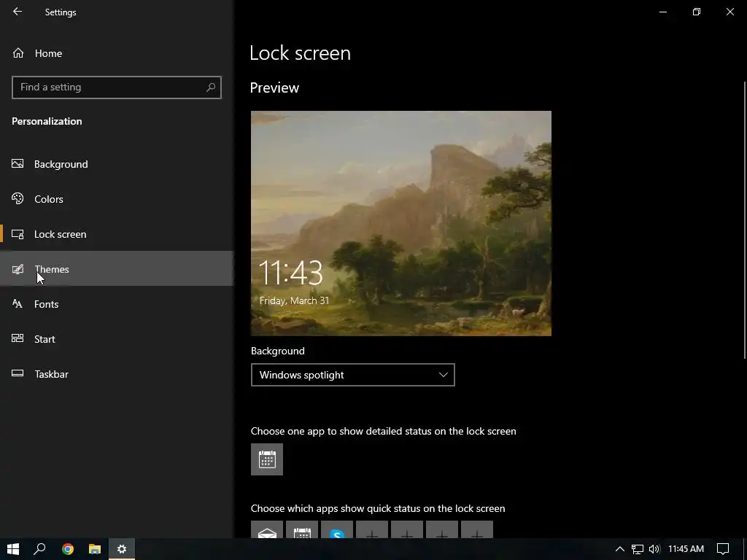Open the Start settings page
Screen dimensions: 747x560
117,339
